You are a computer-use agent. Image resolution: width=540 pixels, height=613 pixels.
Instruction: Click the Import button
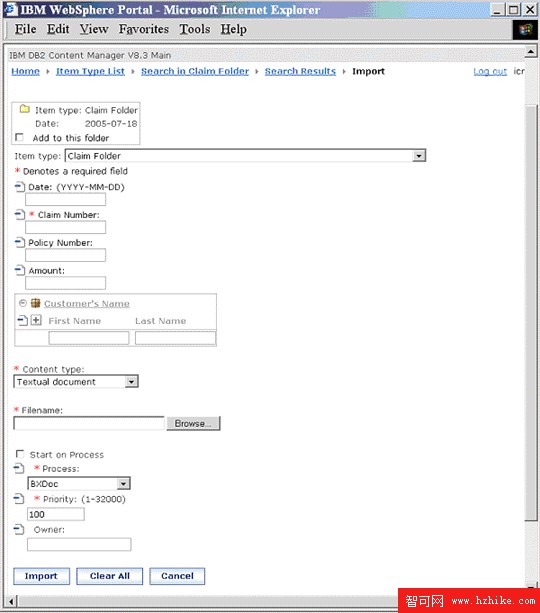point(41,576)
